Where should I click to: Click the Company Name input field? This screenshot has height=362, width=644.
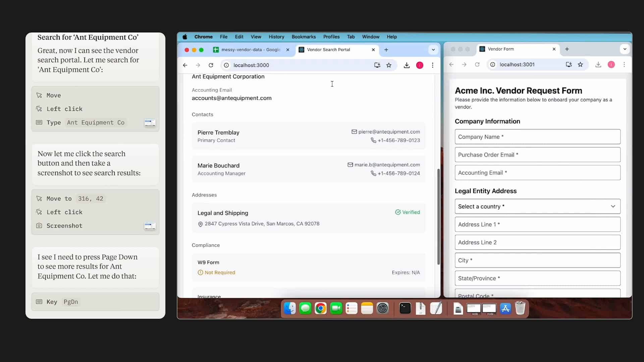click(537, 137)
